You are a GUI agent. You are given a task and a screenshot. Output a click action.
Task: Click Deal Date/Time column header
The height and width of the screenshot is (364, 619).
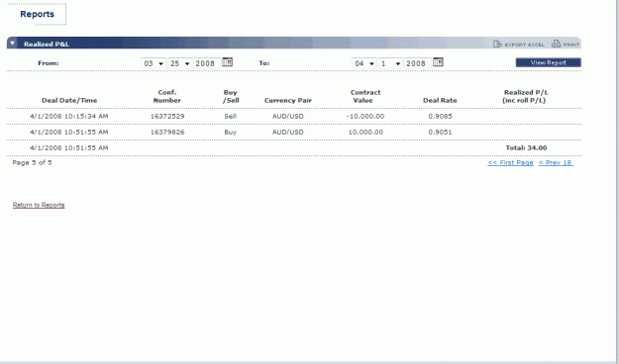tap(69, 100)
